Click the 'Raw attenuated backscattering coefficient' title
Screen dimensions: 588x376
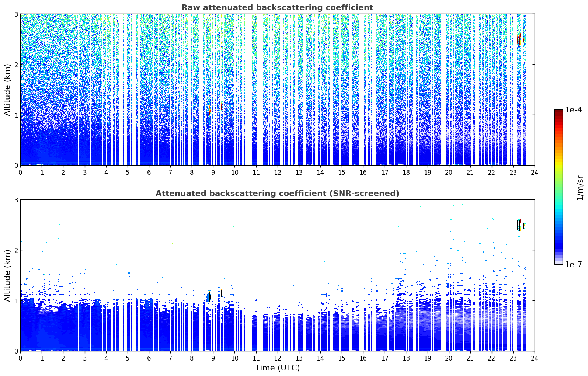click(x=277, y=8)
